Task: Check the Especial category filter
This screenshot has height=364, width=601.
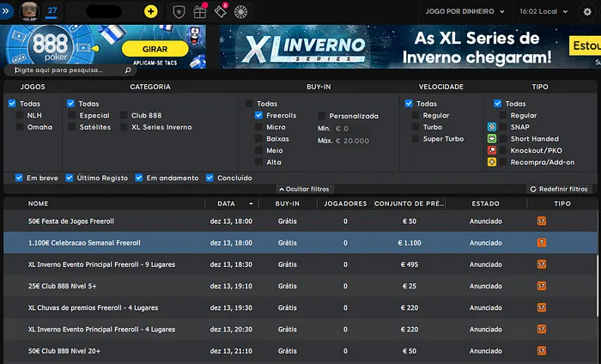Action: (71, 115)
